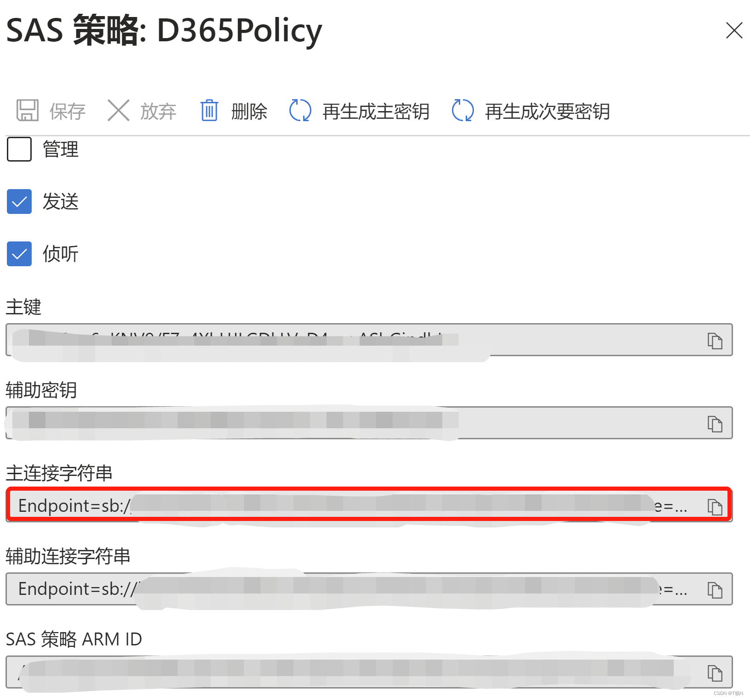The width and height of the screenshot is (750, 700).
Task: Enable the Manage (管理) checkbox
Action: 19,149
